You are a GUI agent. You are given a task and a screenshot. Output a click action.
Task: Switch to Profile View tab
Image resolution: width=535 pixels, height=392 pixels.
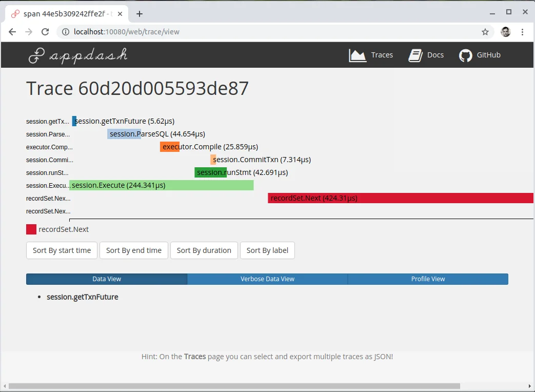pyautogui.click(x=428, y=279)
